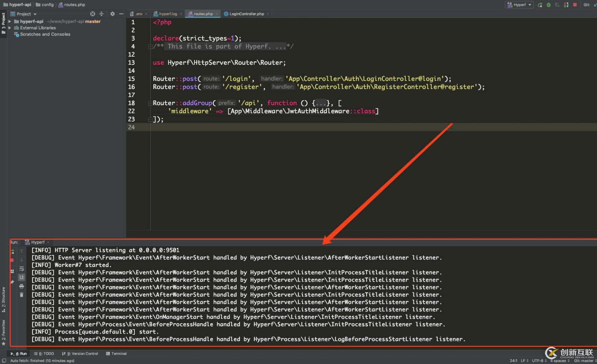Open the 6: TODO tool window

[x=44, y=354]
